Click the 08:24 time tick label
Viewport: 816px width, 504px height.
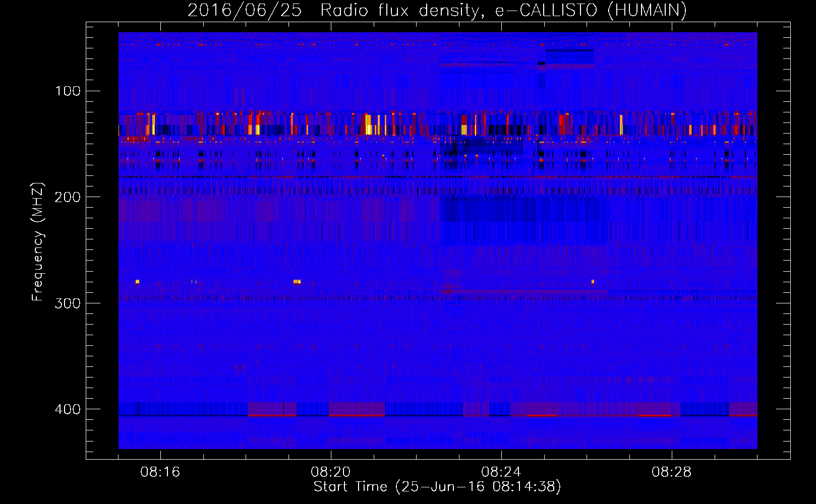click(x=501, y=472)
